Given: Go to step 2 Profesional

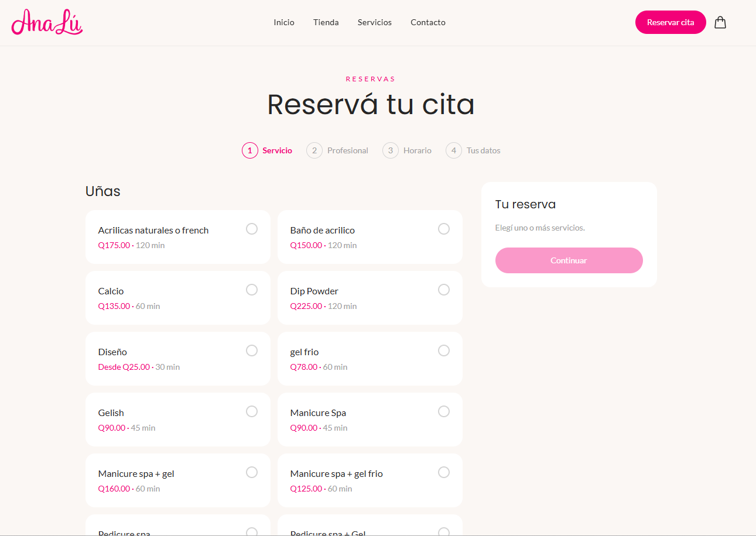Looking at the screenshot, I should click(x=337, y=150).
